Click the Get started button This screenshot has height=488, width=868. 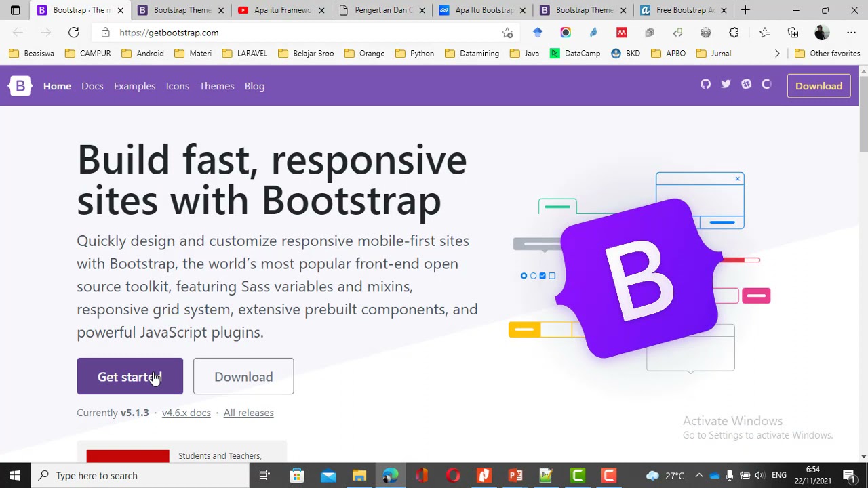[x=130, y=376]
